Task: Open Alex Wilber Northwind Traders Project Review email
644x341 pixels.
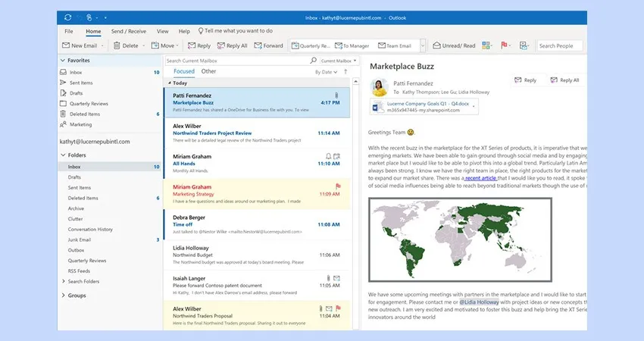Action: 257,133
